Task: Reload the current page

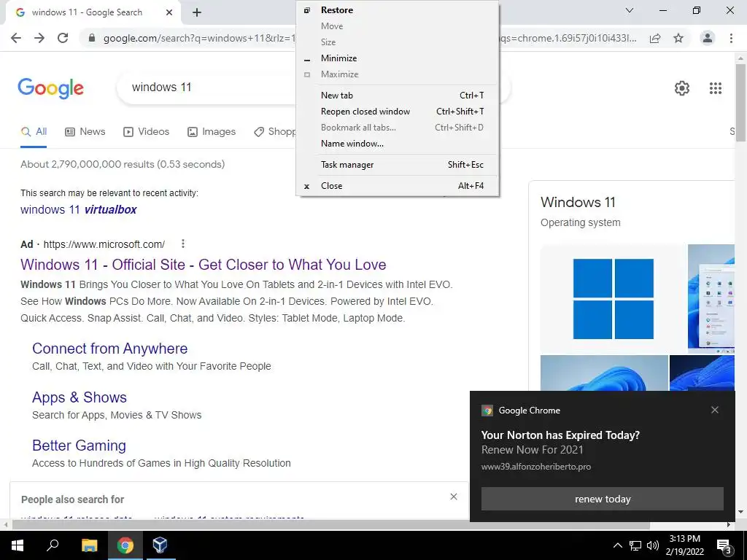Action: point(63,38)
